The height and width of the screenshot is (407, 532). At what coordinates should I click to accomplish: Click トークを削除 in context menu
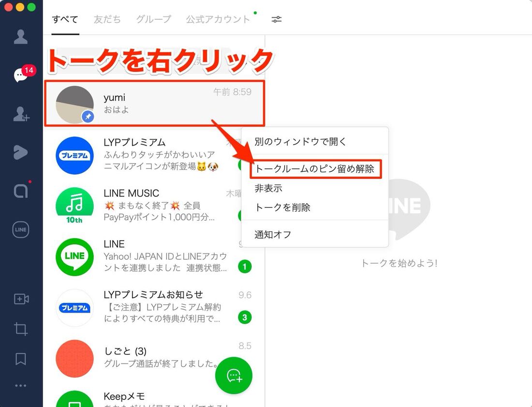[x=282, y=208]
